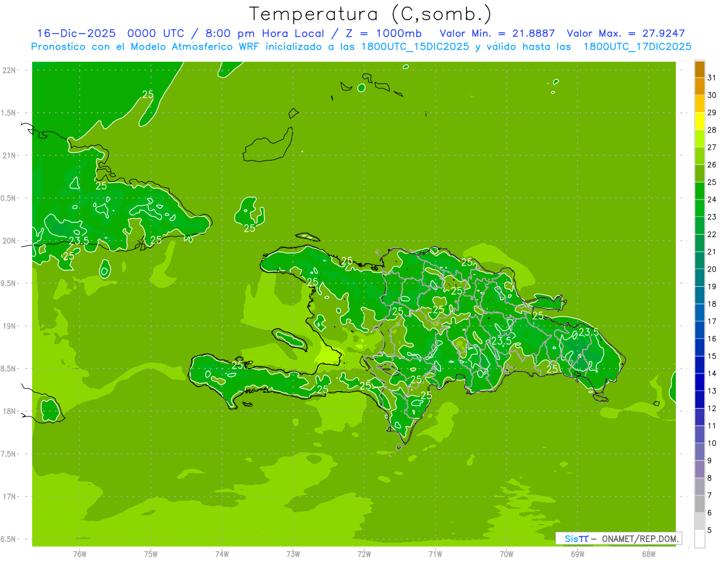The image size is (728, 562).
Task: Click the "71W" longitude label
Action: 435,554
